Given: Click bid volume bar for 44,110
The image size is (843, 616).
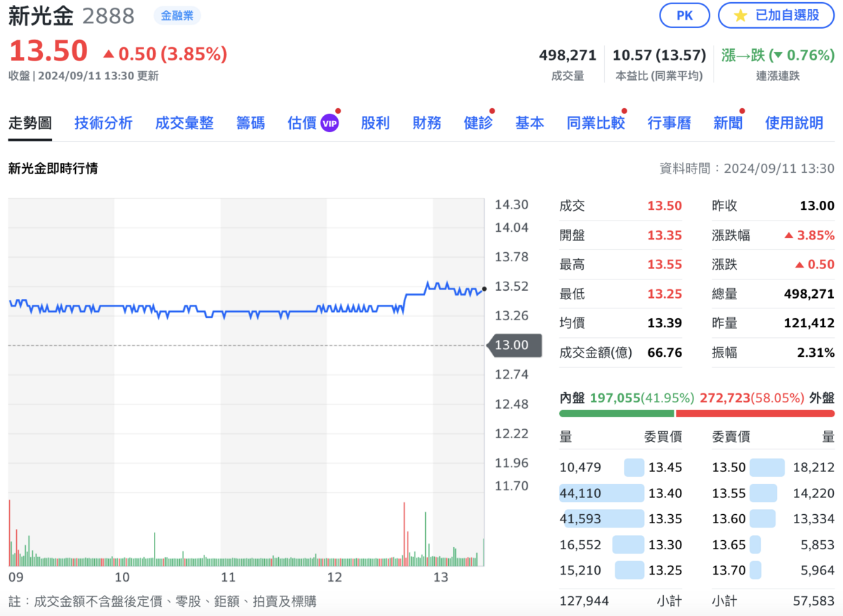Looking at the screenshot, I should [x=602, y=493].
